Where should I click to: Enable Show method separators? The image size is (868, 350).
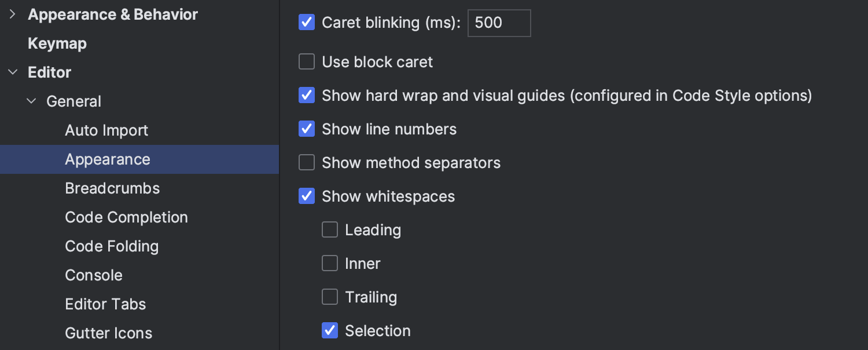[307, 162]
